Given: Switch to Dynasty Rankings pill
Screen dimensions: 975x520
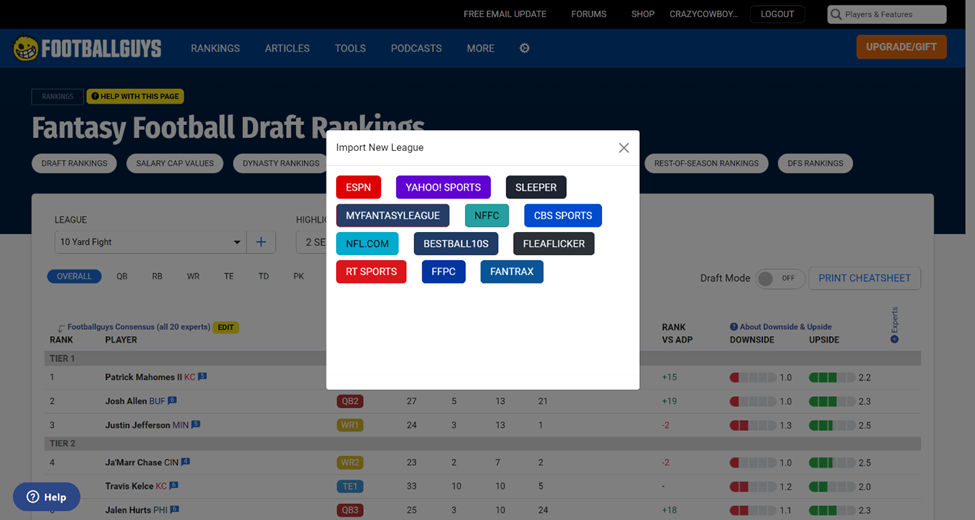Looking at the screenshot, I should pyautogui.click(x=281, y=163).
